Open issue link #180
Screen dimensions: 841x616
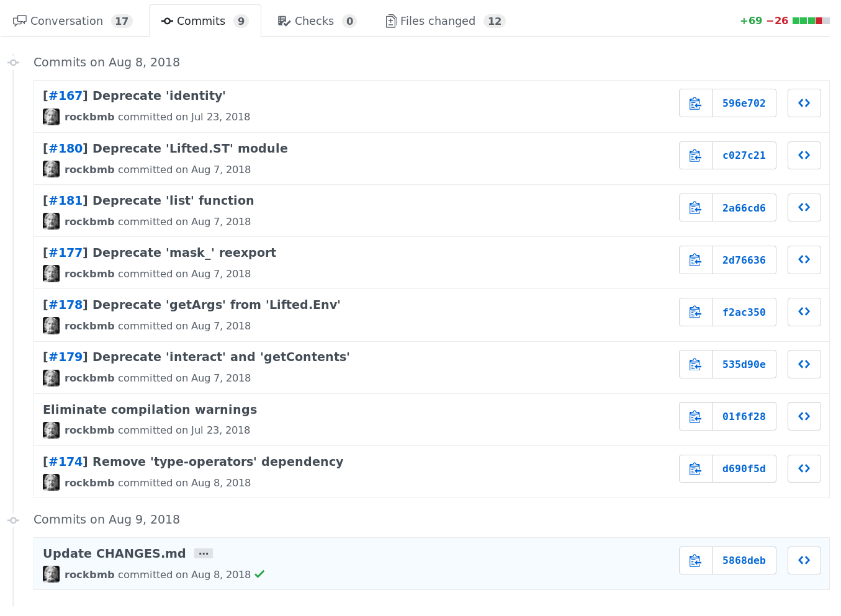[x=65, y=148]
